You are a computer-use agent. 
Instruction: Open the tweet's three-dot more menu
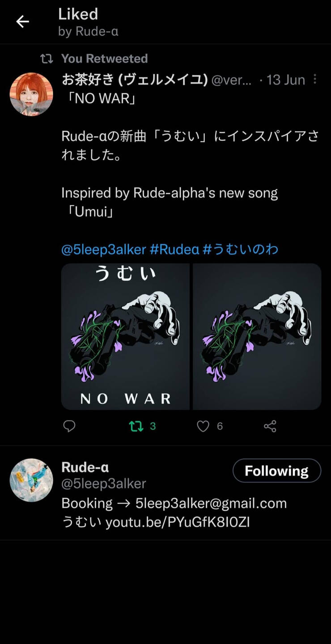click(315, 80)
